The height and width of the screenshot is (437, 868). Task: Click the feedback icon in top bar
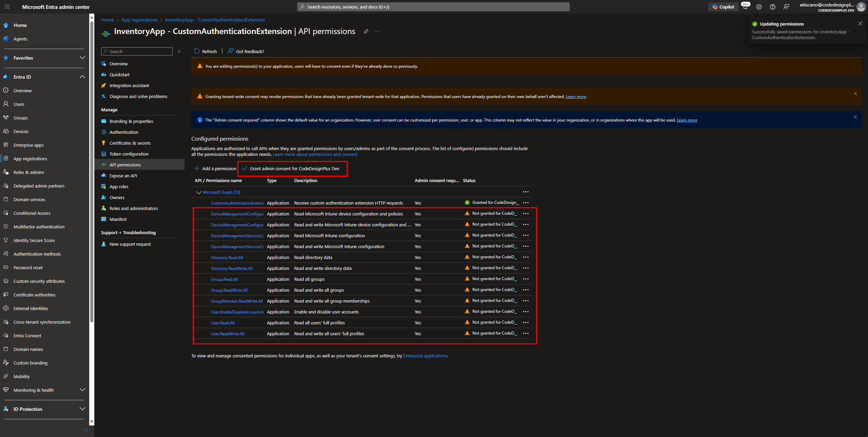tap(786, 7)
